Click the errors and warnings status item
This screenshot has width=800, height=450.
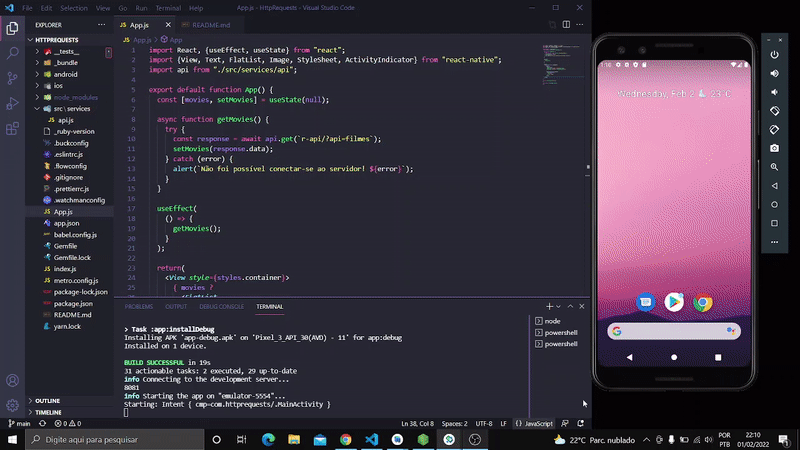click(68, 423)
